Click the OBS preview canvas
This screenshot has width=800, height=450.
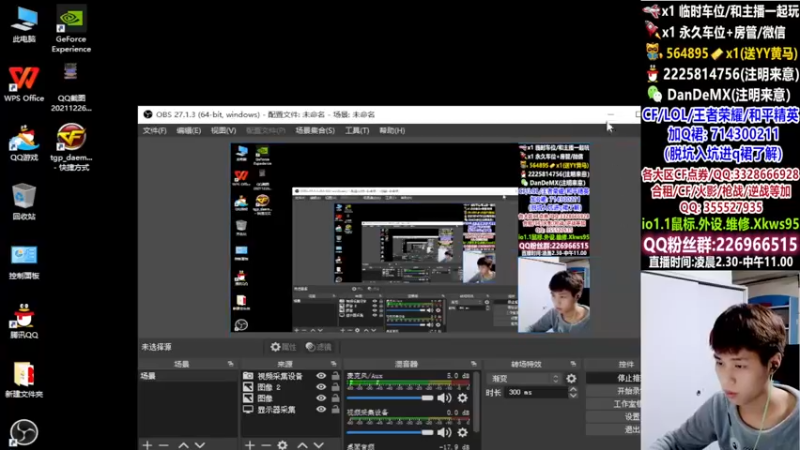pyautogui.click(x=410, y=238)
